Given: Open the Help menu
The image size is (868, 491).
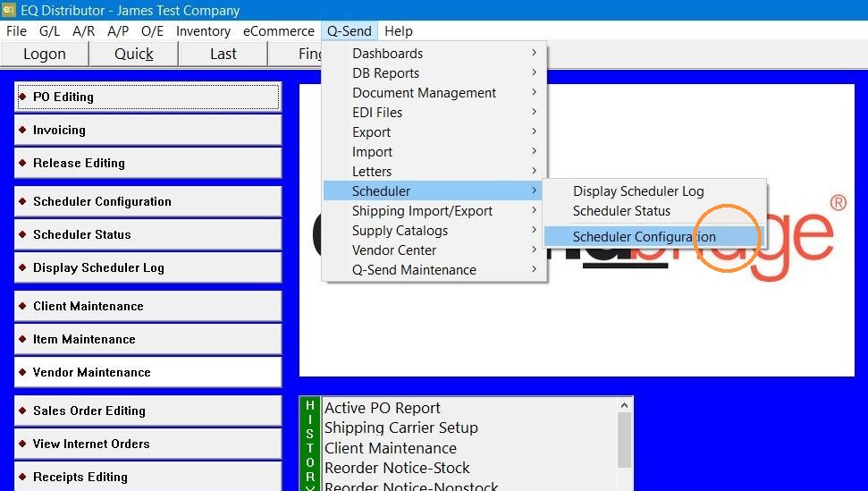Looking at the screenshot, I should pyautogui.click(x=399, y=31).
